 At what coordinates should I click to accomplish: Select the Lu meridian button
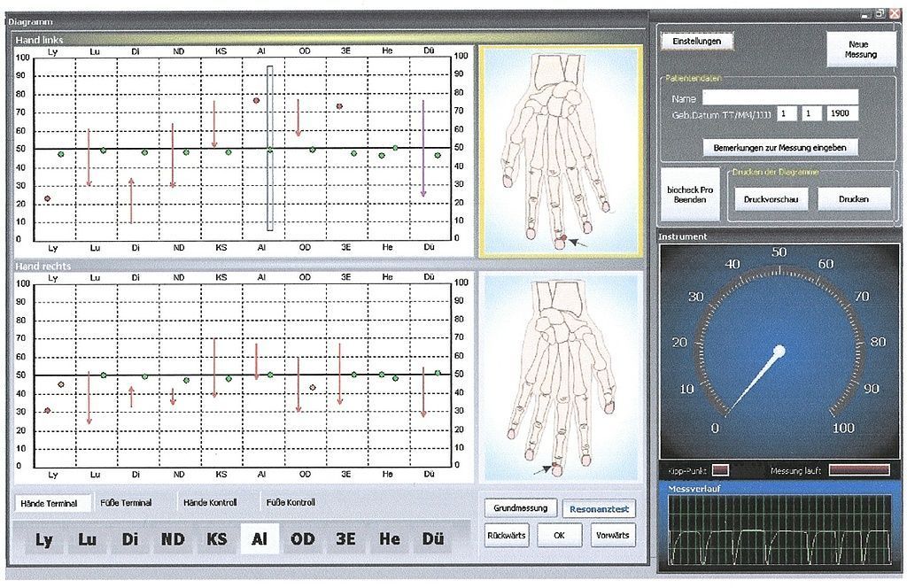(87, 538)
